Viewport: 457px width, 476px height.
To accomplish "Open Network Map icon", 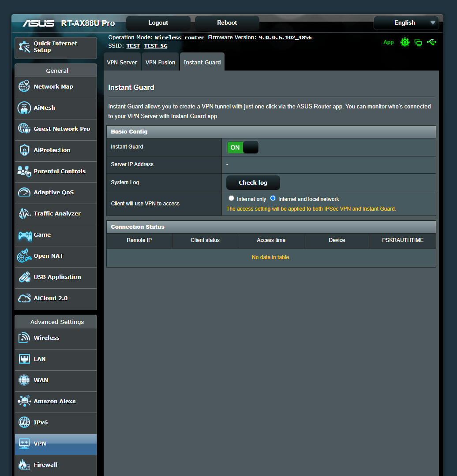I will [24, 86].
